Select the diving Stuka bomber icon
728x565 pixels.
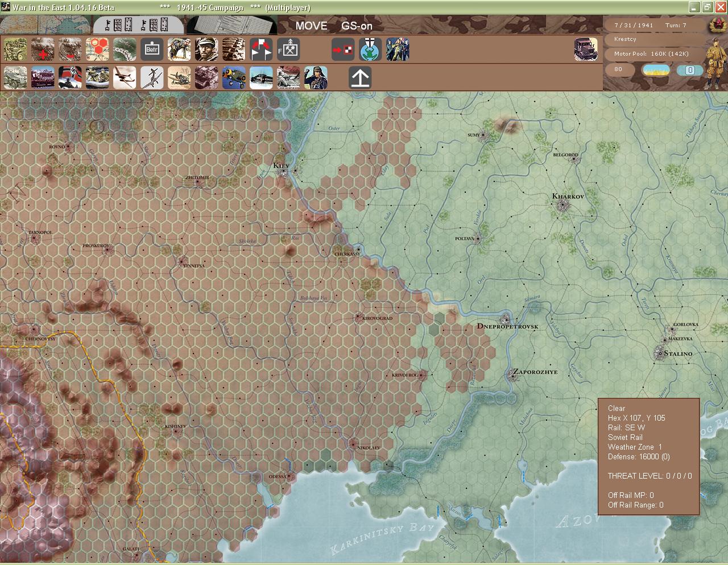point(152,78)
